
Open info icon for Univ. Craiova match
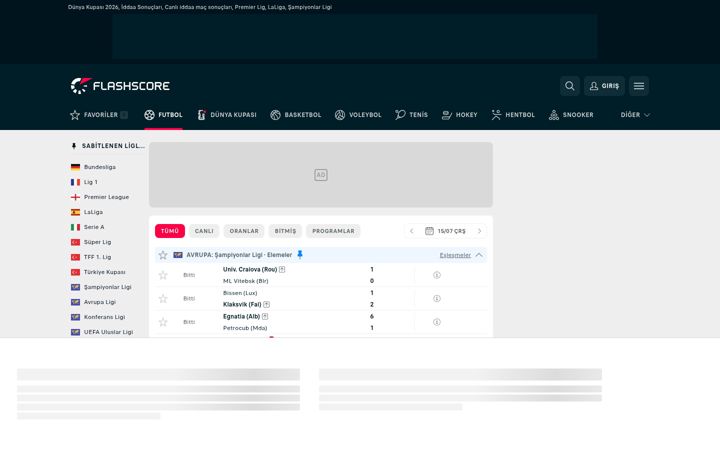[437, 275]
